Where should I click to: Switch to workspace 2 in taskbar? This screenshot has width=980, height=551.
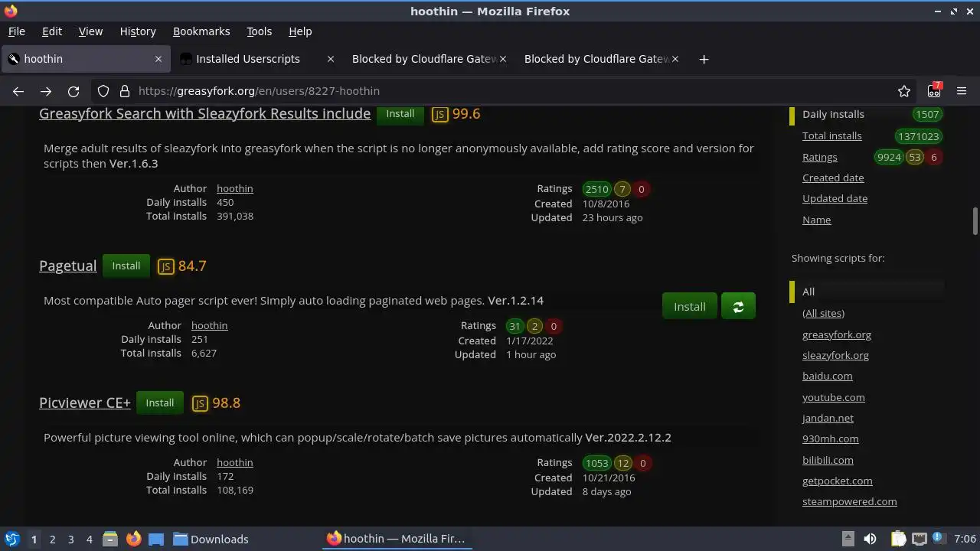52,539
